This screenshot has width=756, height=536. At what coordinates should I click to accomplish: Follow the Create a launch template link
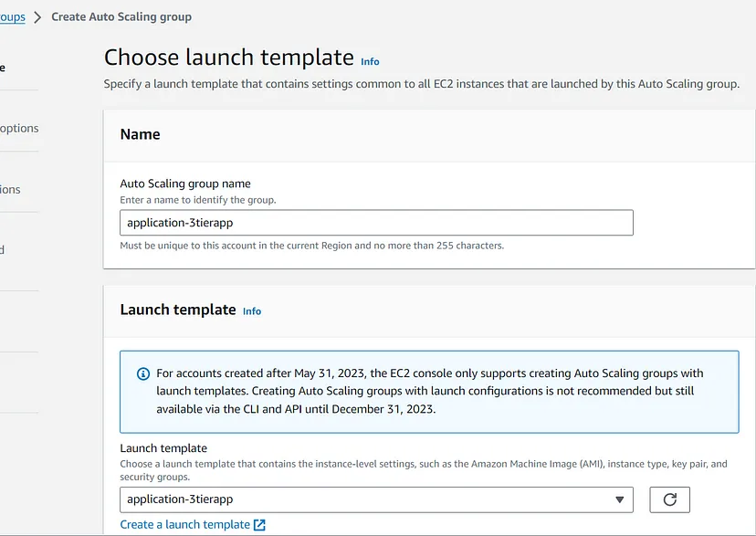point(184,525)
